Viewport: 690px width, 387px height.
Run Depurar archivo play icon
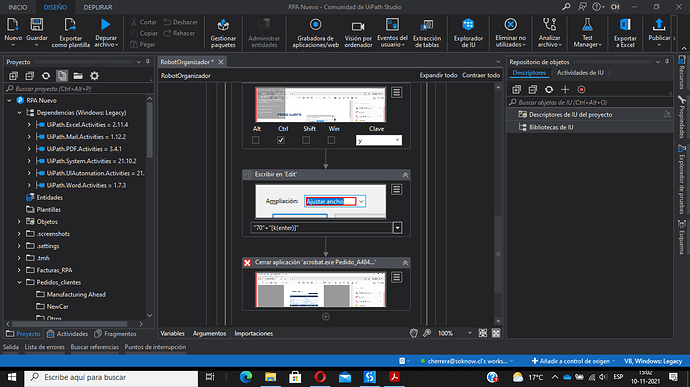105,25
